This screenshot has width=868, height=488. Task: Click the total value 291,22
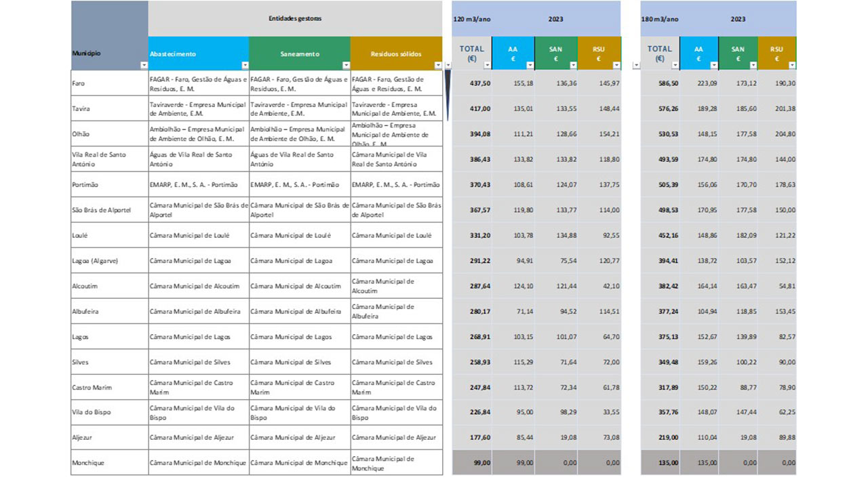tap(472, 260)
